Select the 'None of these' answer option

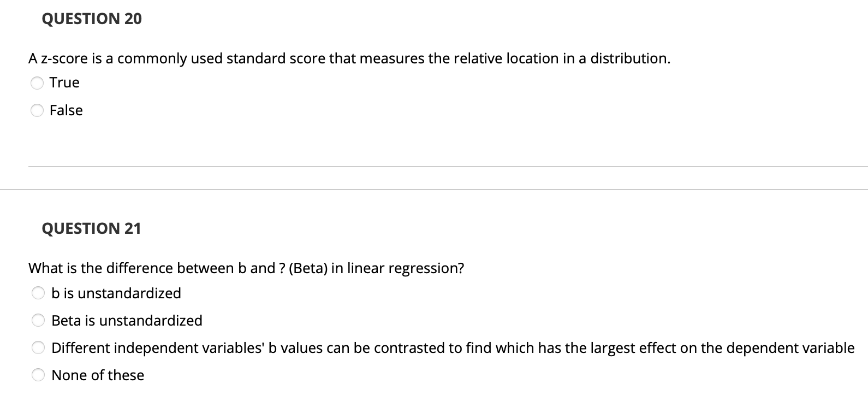coord(38,375)
